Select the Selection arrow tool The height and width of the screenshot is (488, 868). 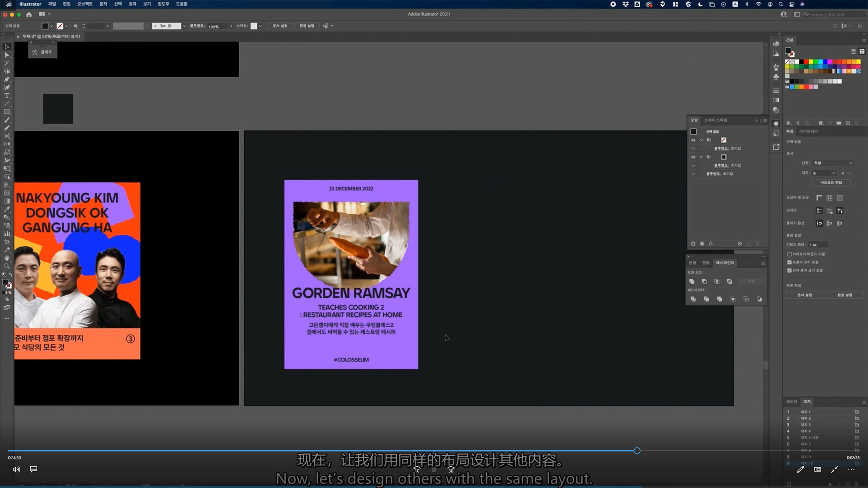pos(7,47)
